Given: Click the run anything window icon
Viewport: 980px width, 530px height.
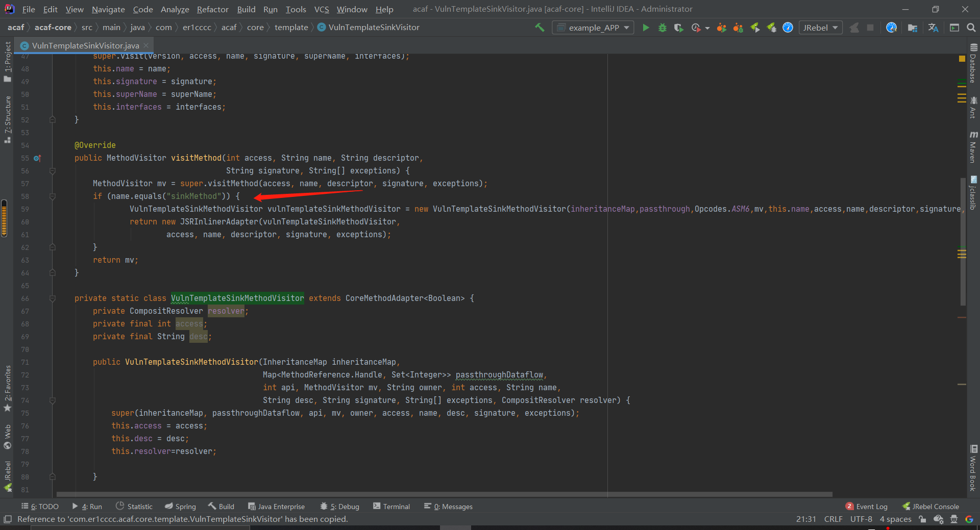Looking at the screenshot, I should 954,28.
